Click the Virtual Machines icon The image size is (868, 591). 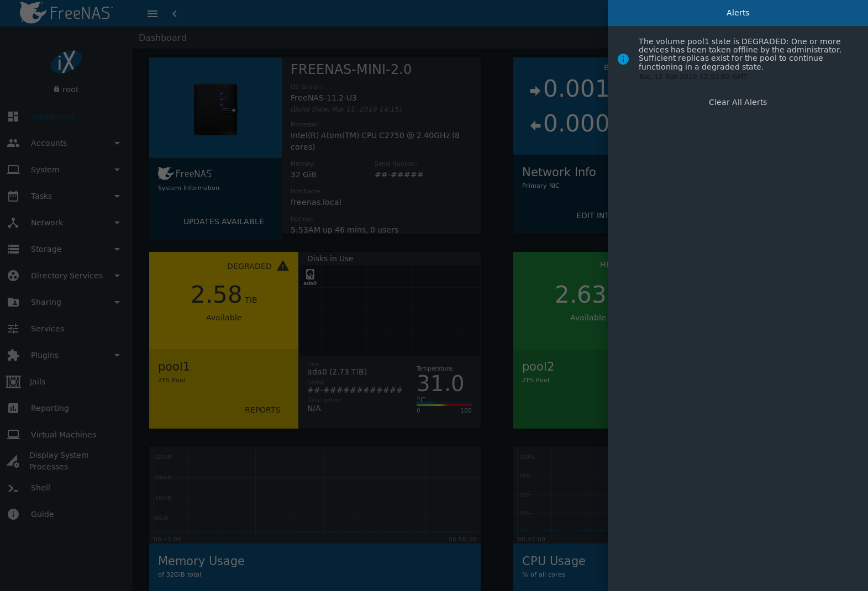click(13, 435)
